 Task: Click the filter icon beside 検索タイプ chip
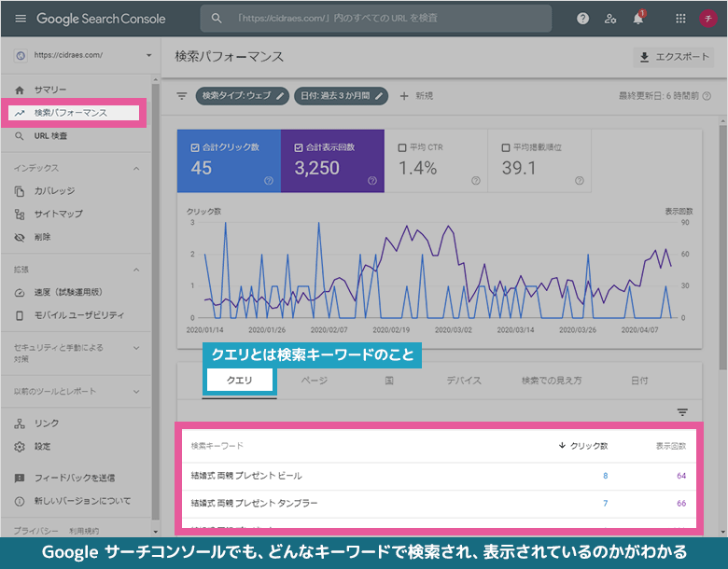pos(182,96)
